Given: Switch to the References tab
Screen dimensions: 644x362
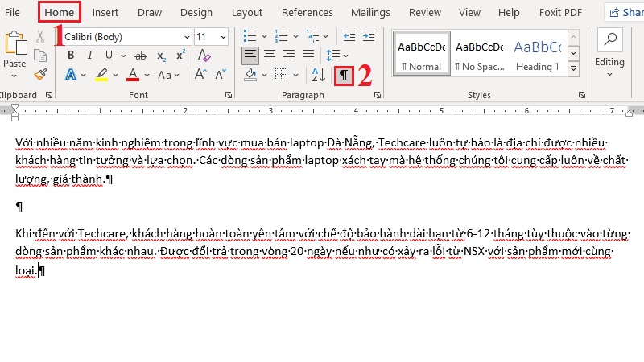Looking at the screenshot, I should (x=308, y=13).
